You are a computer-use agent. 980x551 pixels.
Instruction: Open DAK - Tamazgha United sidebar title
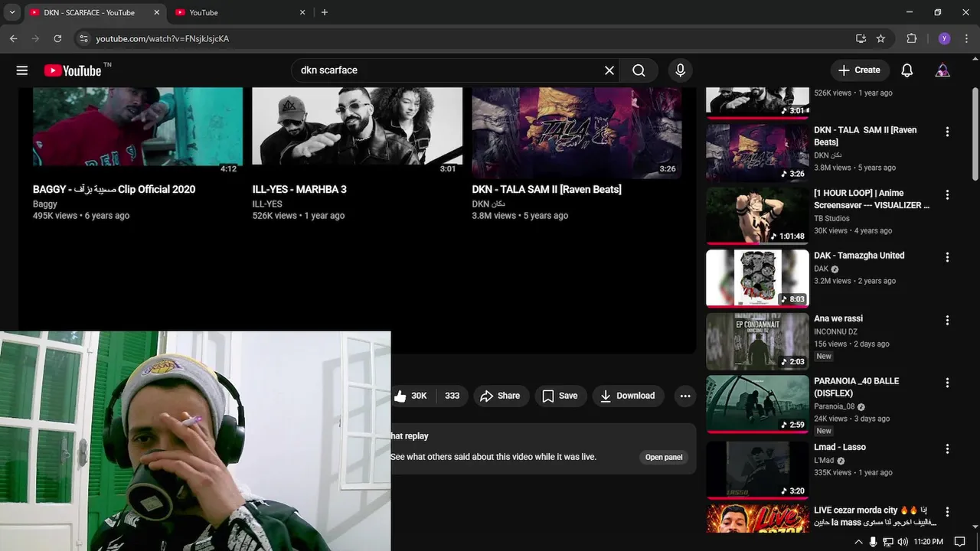point(859,256)
